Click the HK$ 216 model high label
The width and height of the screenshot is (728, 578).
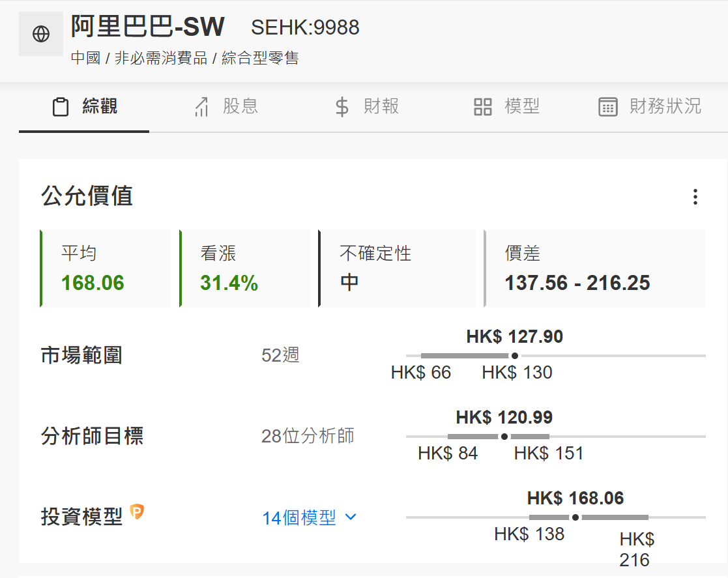(637, 550)
